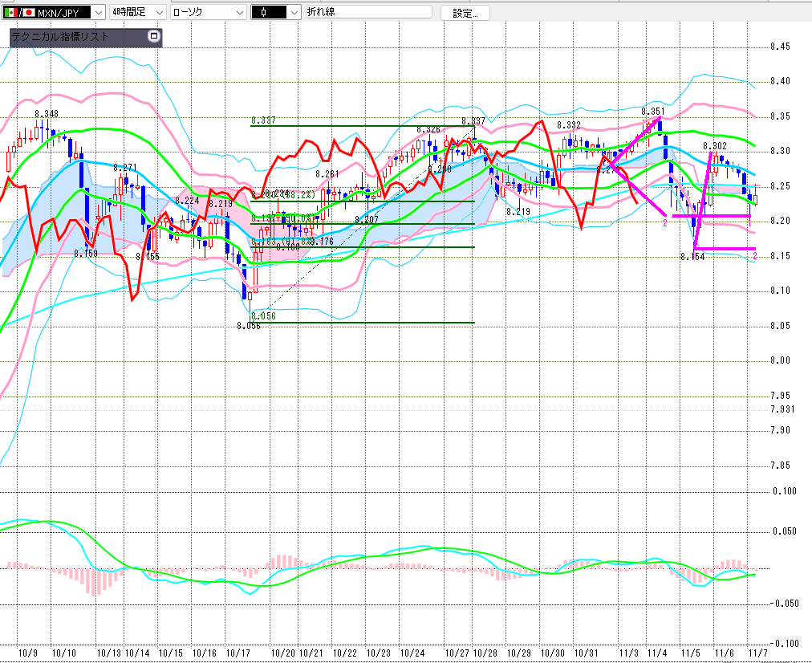812x663 pixels.
Task: Click the Japan flag icon
Action: pos(28,13)
